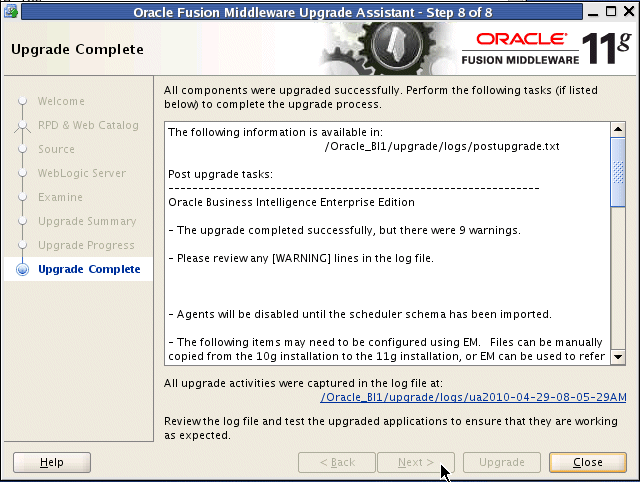Click the vertical scrollbar thumb in post-upgrade text
The width and height of the screenshot is (640, 482).
pos(618,172)
